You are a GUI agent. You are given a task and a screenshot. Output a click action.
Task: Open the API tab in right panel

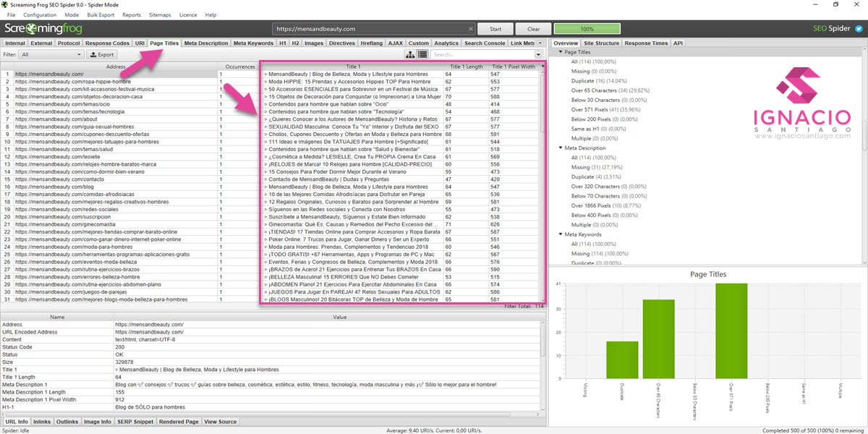(x=678, y=43)
